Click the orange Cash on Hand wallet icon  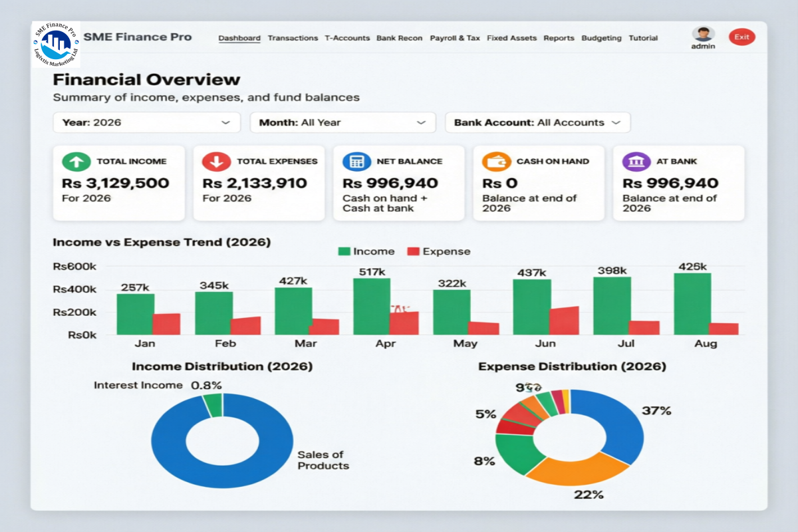496,161
